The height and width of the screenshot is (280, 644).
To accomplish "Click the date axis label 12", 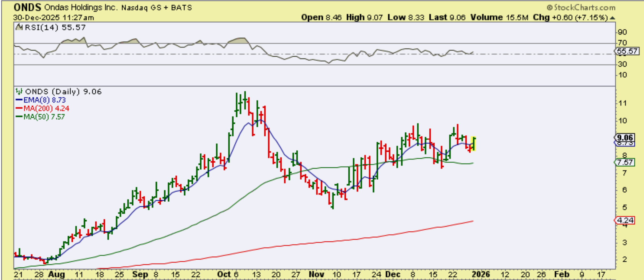I will pyautogui.click(x=505, y=274).
